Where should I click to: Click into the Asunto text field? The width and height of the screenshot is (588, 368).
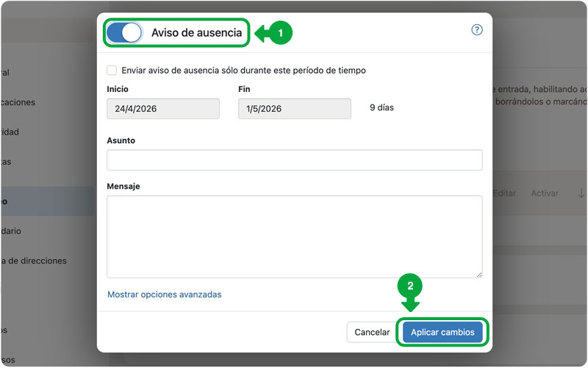click(x=294, y=160)
